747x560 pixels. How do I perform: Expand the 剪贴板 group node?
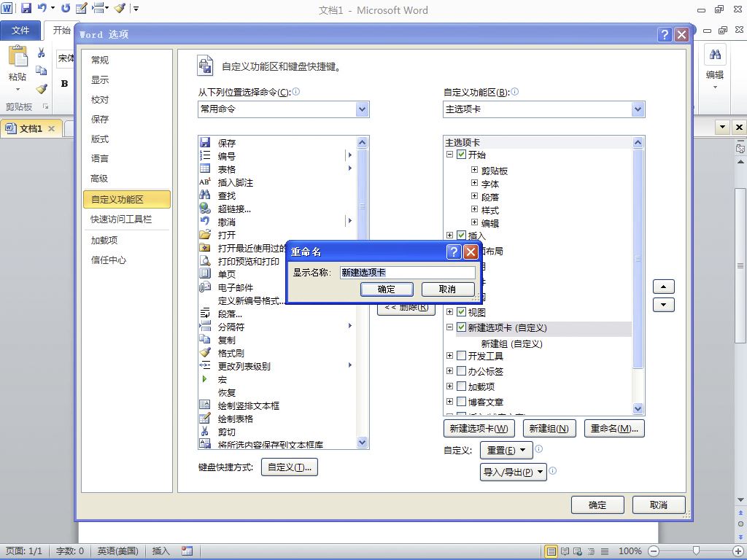coord(474,169)
